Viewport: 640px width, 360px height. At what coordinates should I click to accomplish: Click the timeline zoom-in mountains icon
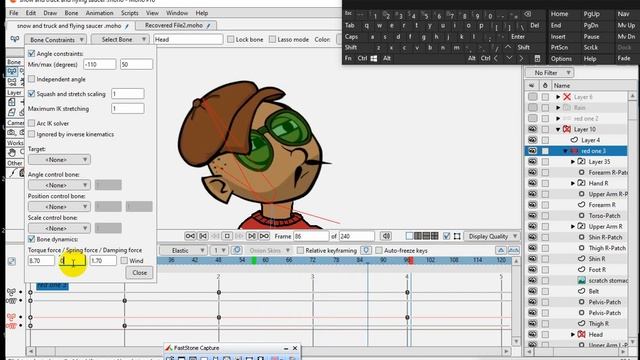(513, 250)
